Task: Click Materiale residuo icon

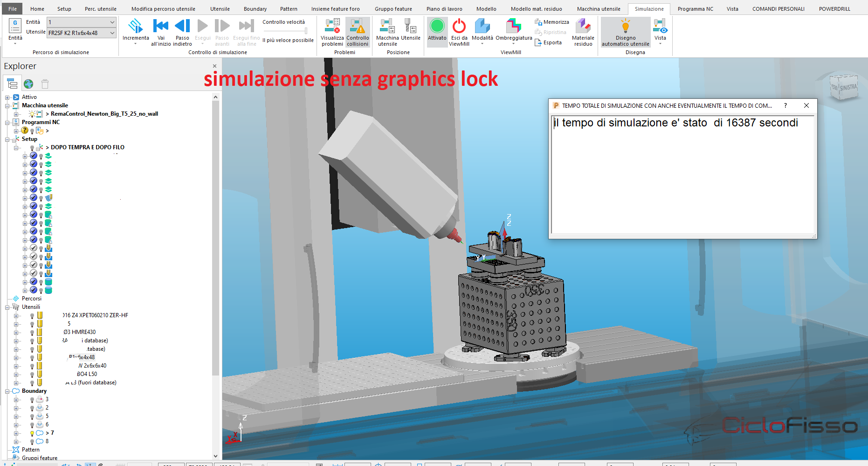Action: (x=583, y=27)
